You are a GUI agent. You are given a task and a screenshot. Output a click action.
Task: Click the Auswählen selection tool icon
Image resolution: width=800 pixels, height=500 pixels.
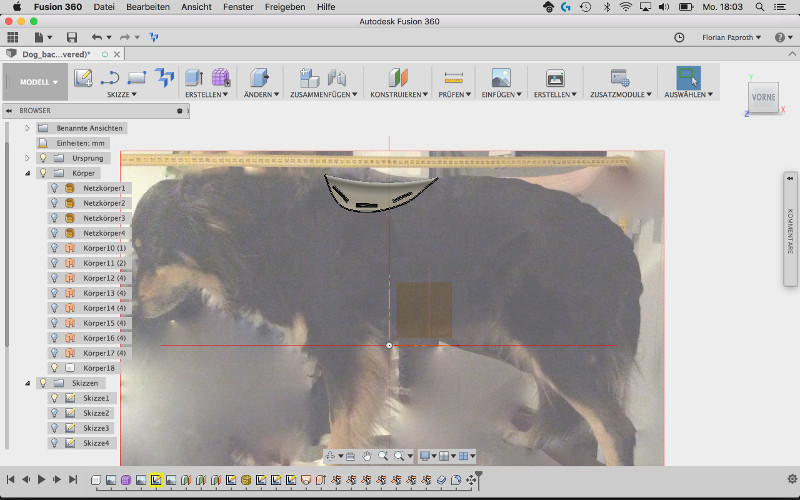[x=688, y=77]
